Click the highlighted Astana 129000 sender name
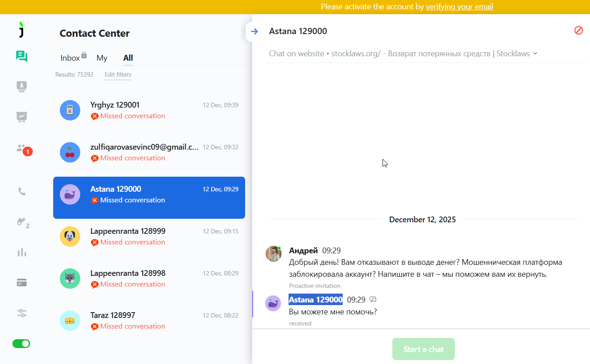 pos(316,300)
